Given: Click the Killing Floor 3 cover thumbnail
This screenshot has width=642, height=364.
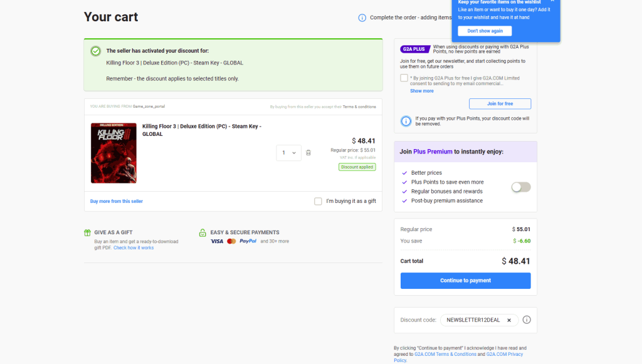Looking at the screenshot, I should (114, 153).
